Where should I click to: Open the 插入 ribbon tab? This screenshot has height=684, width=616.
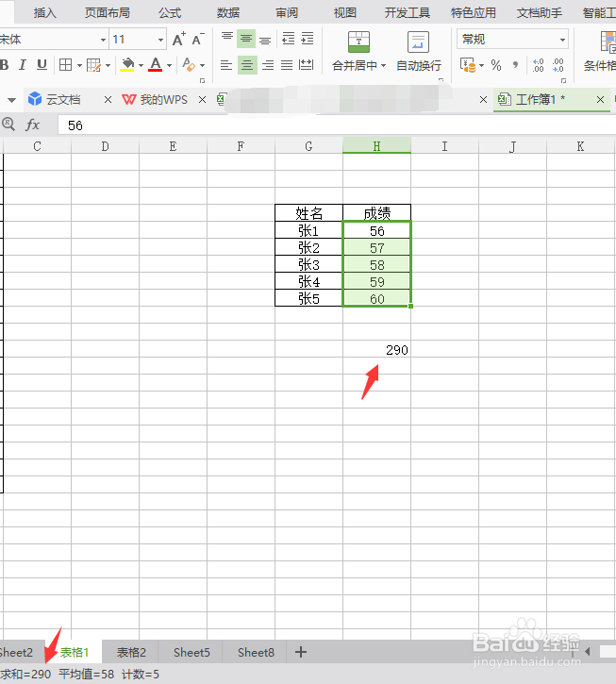point(45,12)
